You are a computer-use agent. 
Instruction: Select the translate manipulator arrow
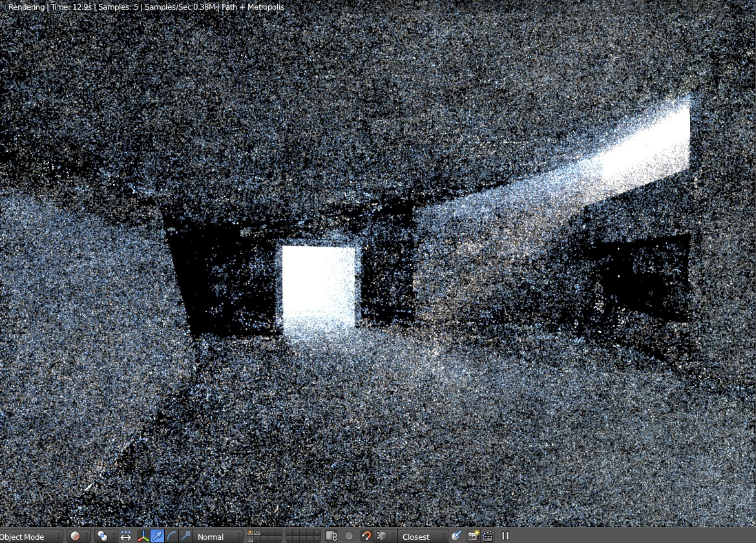[157, 537]
